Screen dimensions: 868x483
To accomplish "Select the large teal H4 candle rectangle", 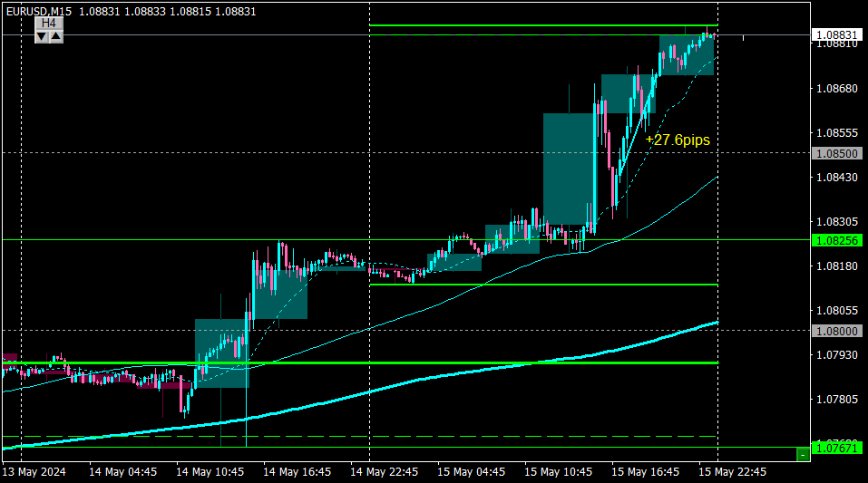I will click(x=569, y=169).
